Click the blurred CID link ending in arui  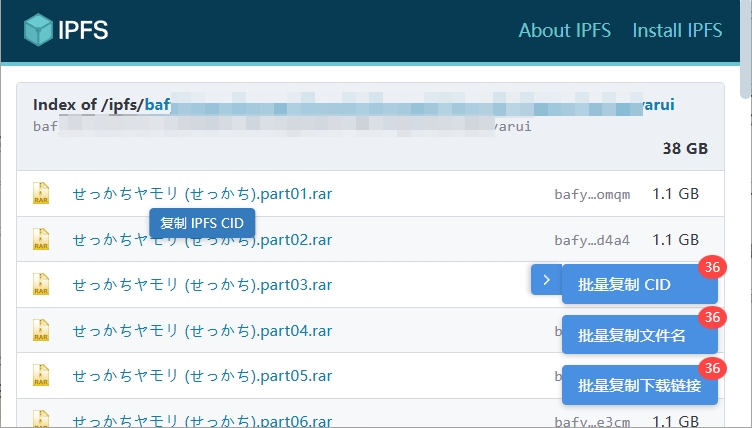[410, 104]
